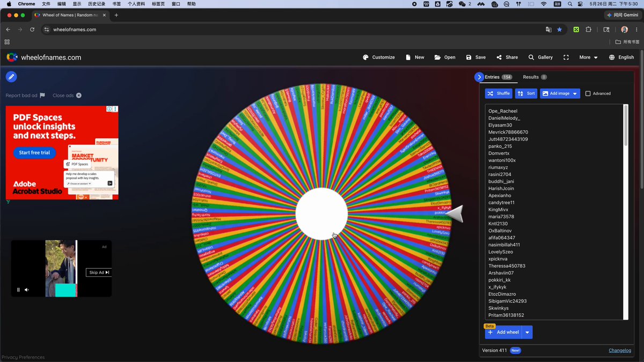Open the Customize palette option
This screenshot has height=362, width=644.
click(x=378, y=57)
